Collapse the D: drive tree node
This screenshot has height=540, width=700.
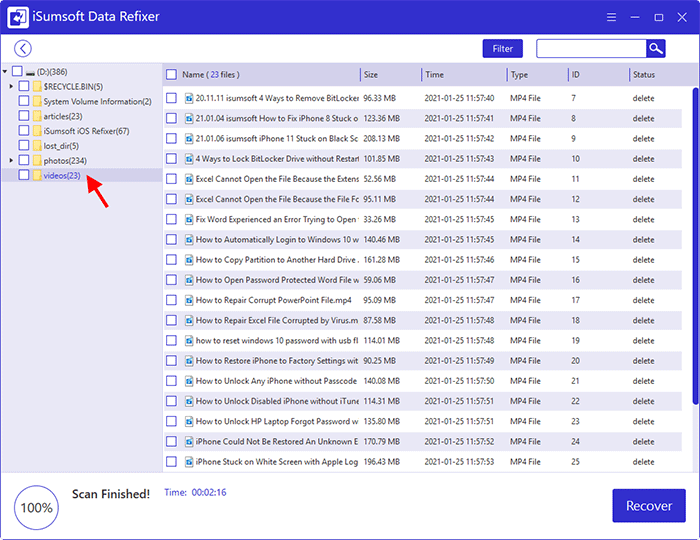[5, 71]
